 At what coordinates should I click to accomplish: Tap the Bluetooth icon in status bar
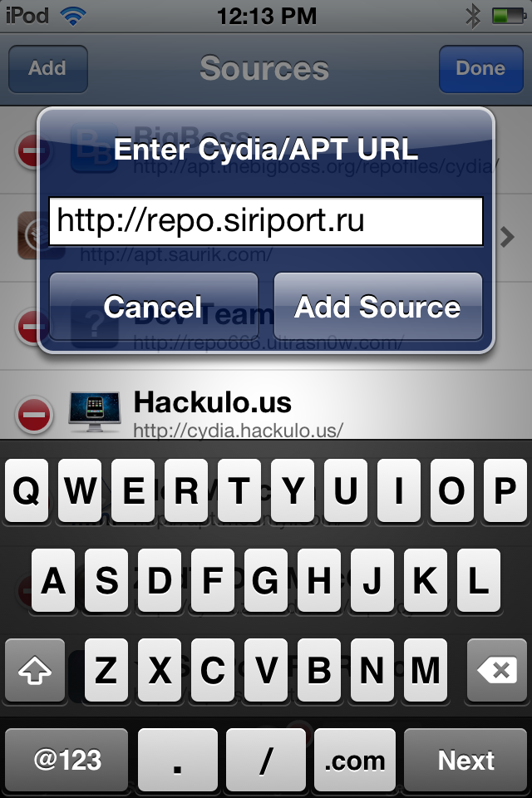[472, 17]
